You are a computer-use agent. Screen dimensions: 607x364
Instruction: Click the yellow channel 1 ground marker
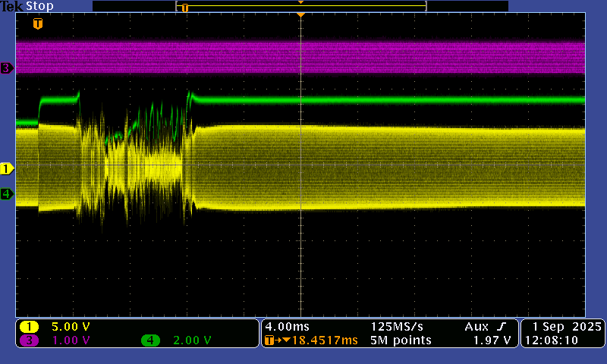click(x=7, y=168)
